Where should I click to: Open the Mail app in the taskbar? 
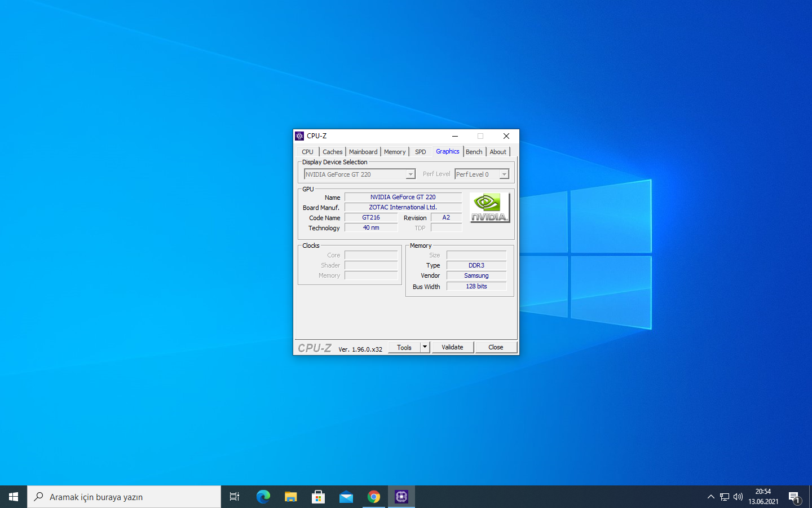point(346,497)
